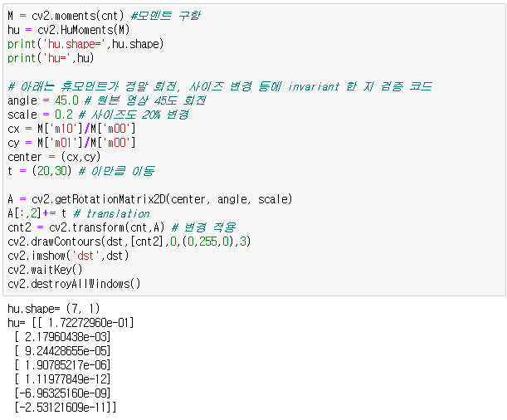Click the cv2.getRotationMatrix2D line
Screen dimensions: 507x420
150,199
